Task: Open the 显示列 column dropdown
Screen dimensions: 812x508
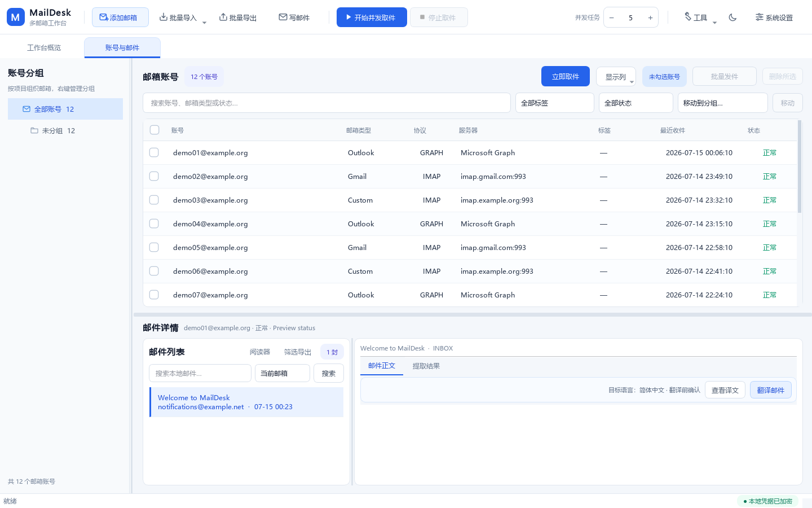Action: (x=616, y=77)
